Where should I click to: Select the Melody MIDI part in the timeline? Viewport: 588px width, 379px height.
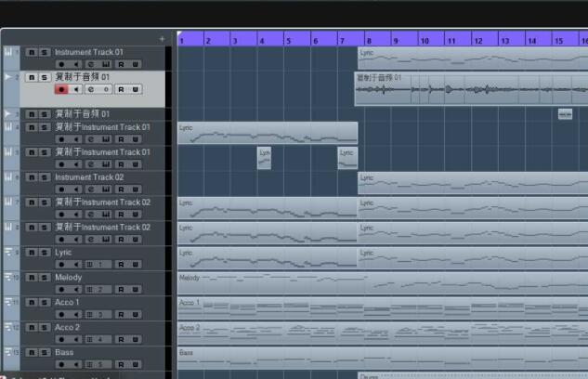pyautogui.click(x=383, y=283)
